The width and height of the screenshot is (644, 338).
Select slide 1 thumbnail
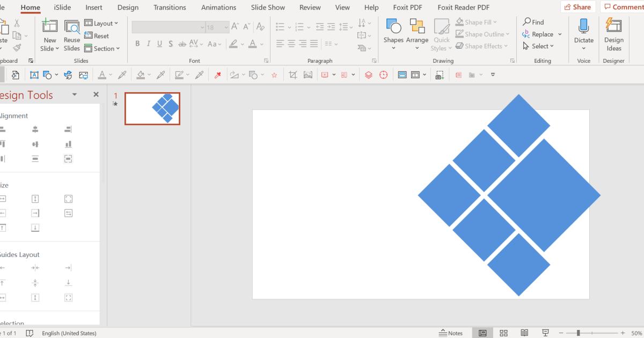click(x=152, y=108)
